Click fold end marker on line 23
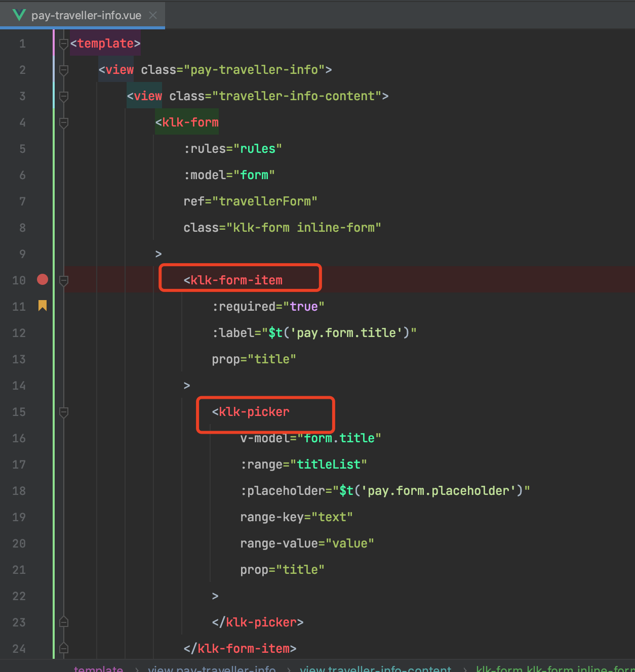 click(x=64, y=622)
